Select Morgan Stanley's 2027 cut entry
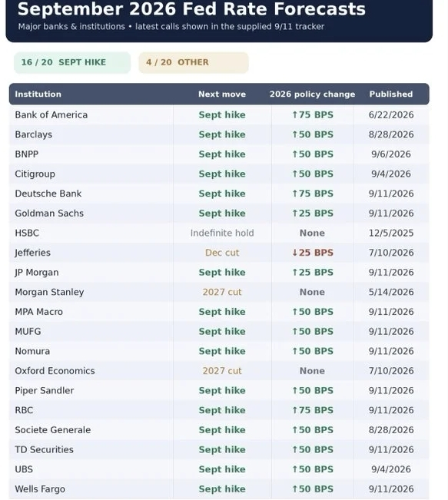 tap(222, 292)
